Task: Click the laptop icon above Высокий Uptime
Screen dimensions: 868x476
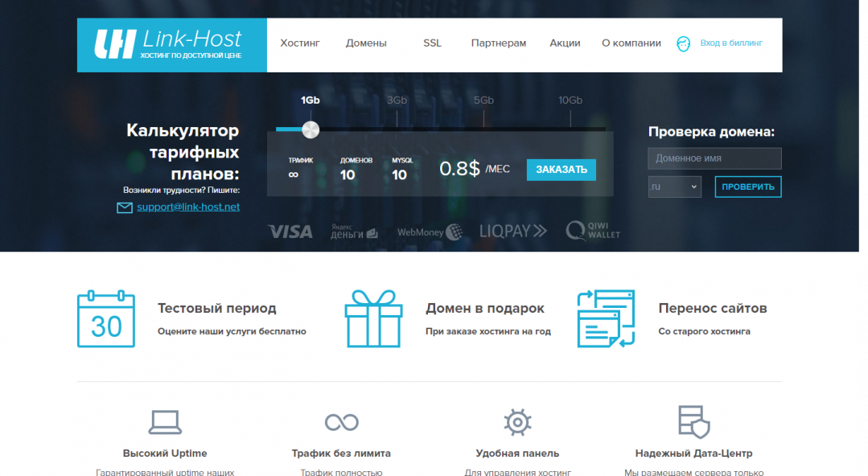Action: [165, 422]
